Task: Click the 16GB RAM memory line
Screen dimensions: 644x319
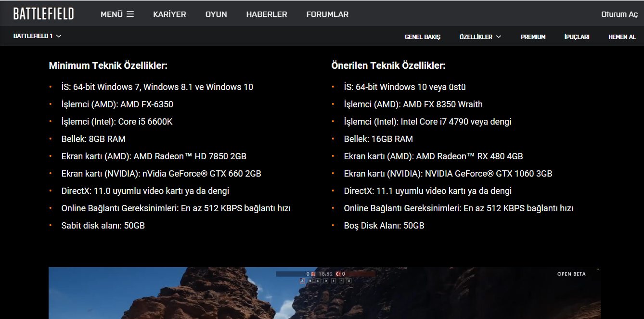Action: [378, 139]
